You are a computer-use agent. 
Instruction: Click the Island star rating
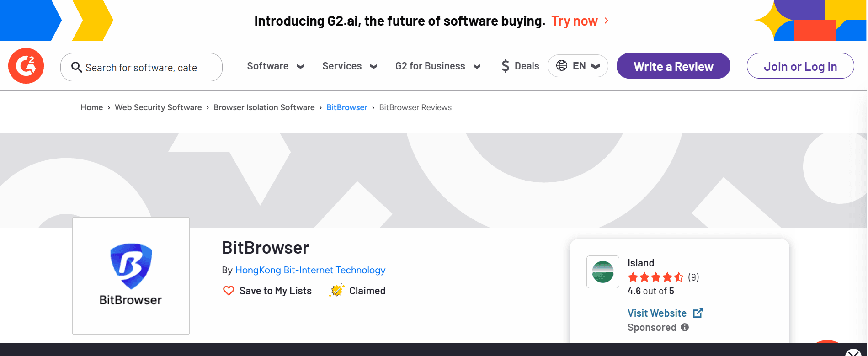point(656,277)
